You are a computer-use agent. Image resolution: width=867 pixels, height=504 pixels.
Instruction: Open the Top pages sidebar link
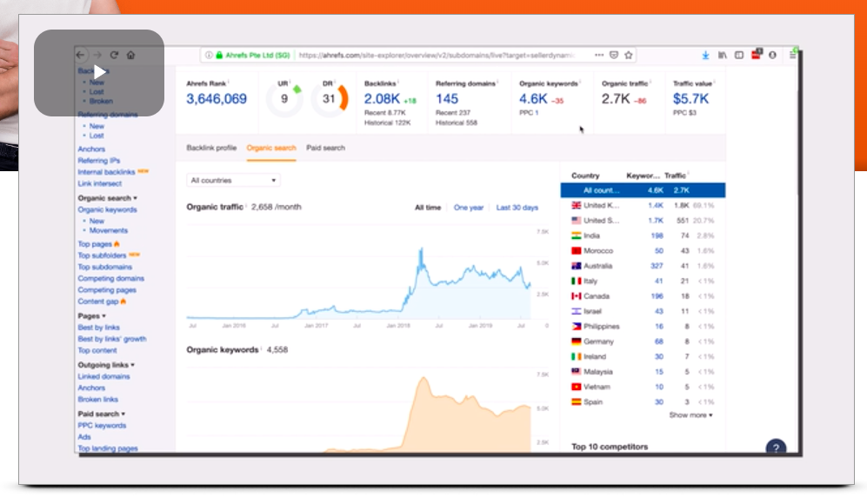coord(95,243)
